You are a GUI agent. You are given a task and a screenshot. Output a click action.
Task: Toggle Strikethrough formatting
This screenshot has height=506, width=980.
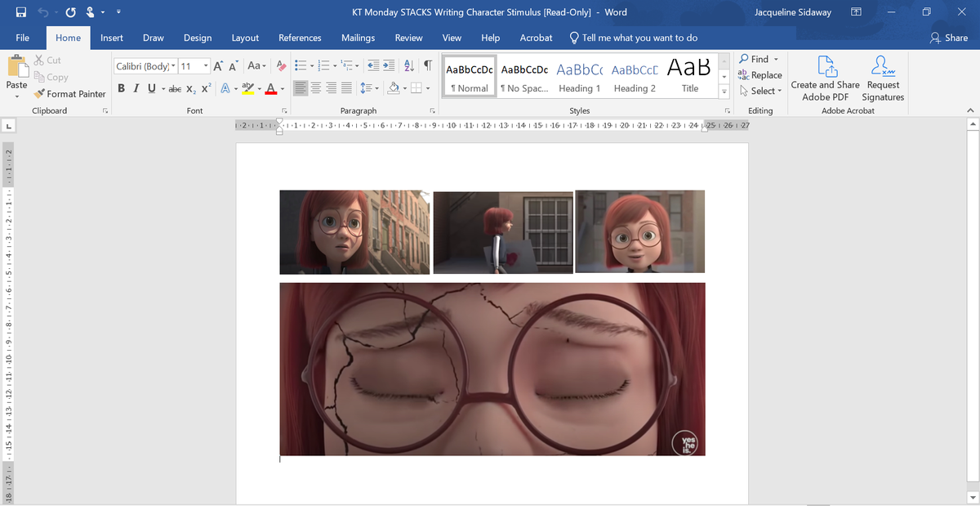click(175, 88)
